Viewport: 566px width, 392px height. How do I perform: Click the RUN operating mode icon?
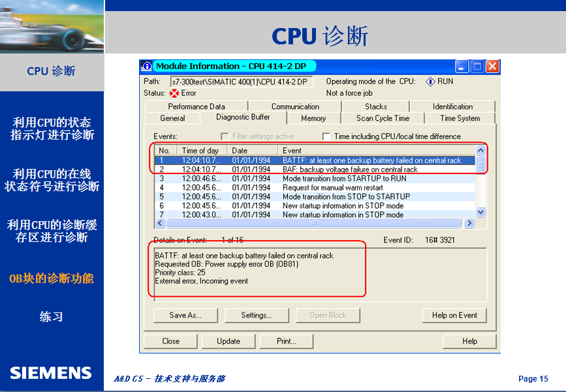point(430,82)
